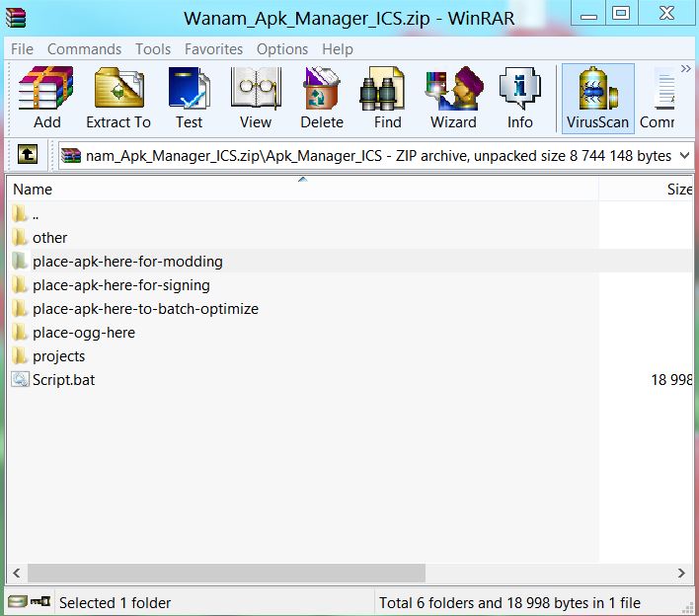Go up one level with the arrow button

click(28, 155)
